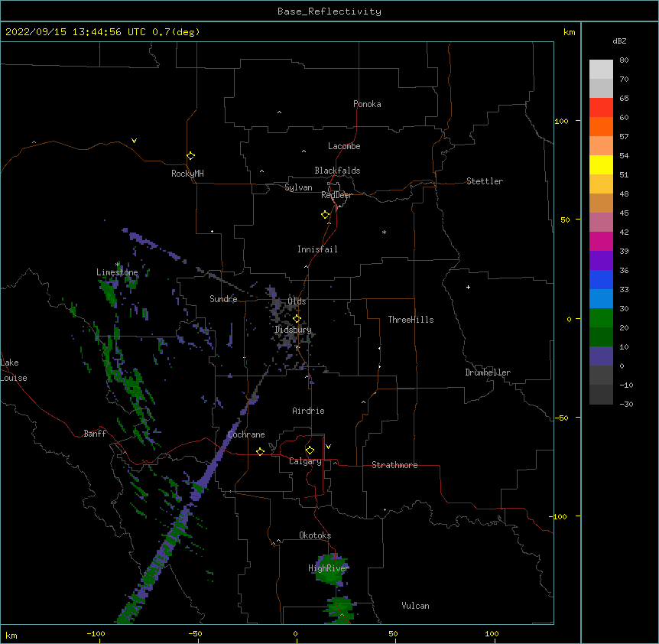Click the Lake Louise label
The height and width of the screenshot is (644, 659).
[x=14, y=370]
